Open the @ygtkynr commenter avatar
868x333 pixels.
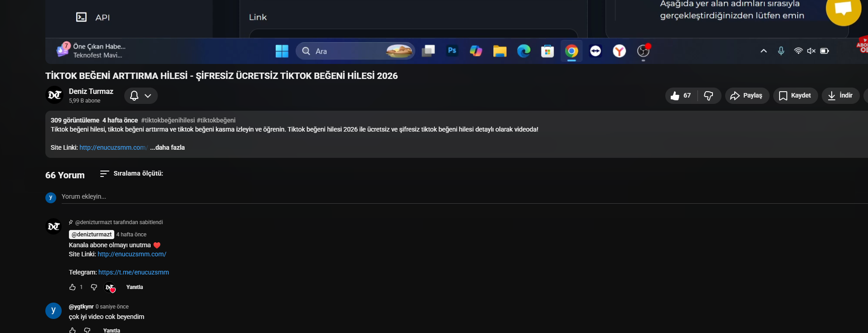54,311
